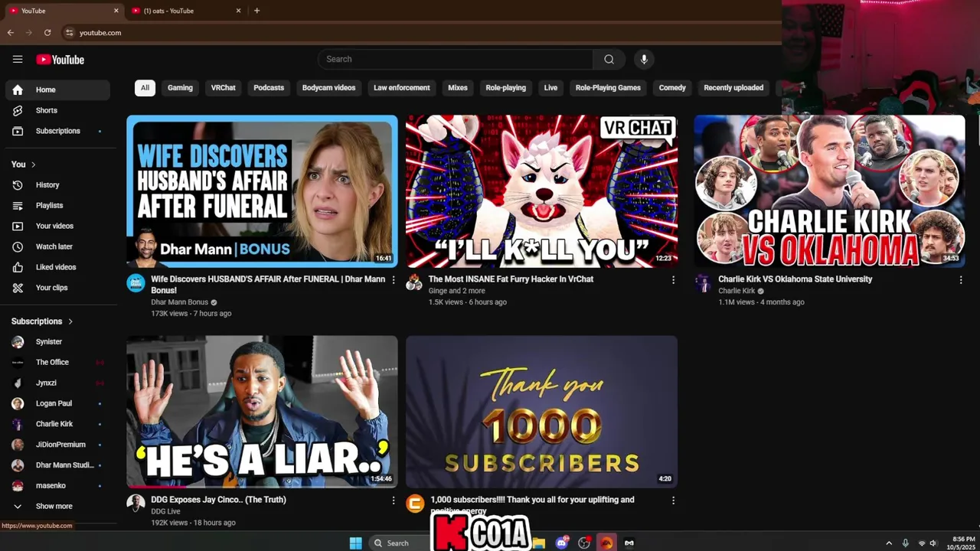Reload the page with browser refresh
The height and width of the screenshot is (551, 980).
(47, 33)
